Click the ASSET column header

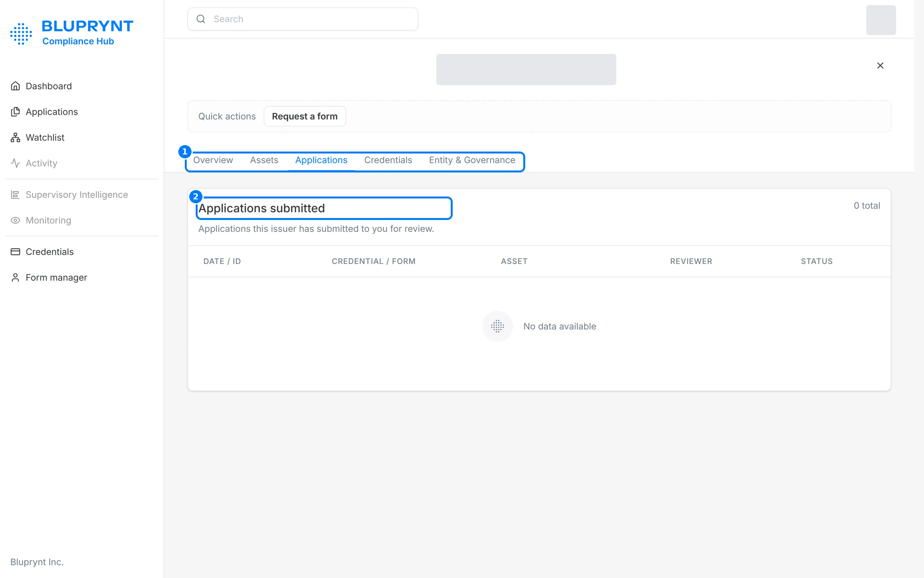coord(514,261)
